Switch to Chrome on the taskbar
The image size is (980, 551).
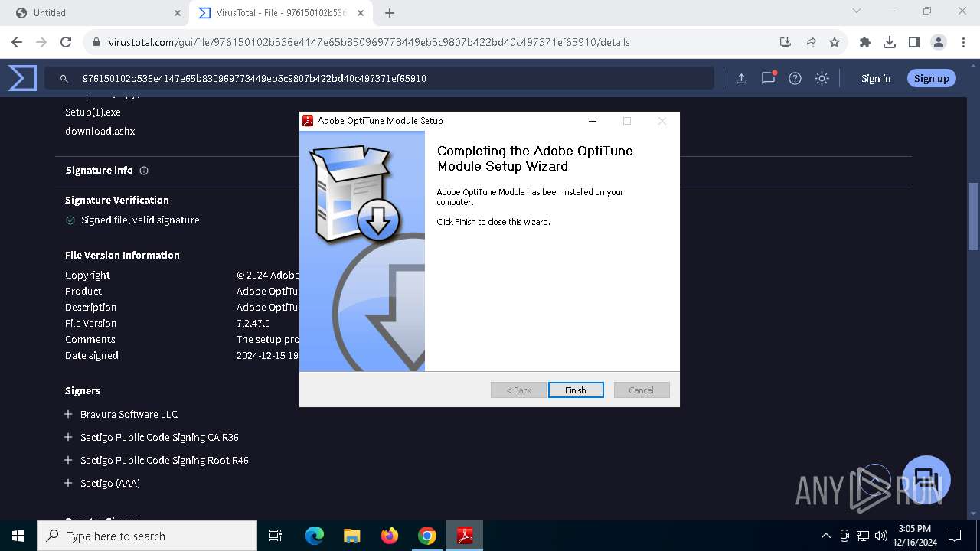(427, 536)
